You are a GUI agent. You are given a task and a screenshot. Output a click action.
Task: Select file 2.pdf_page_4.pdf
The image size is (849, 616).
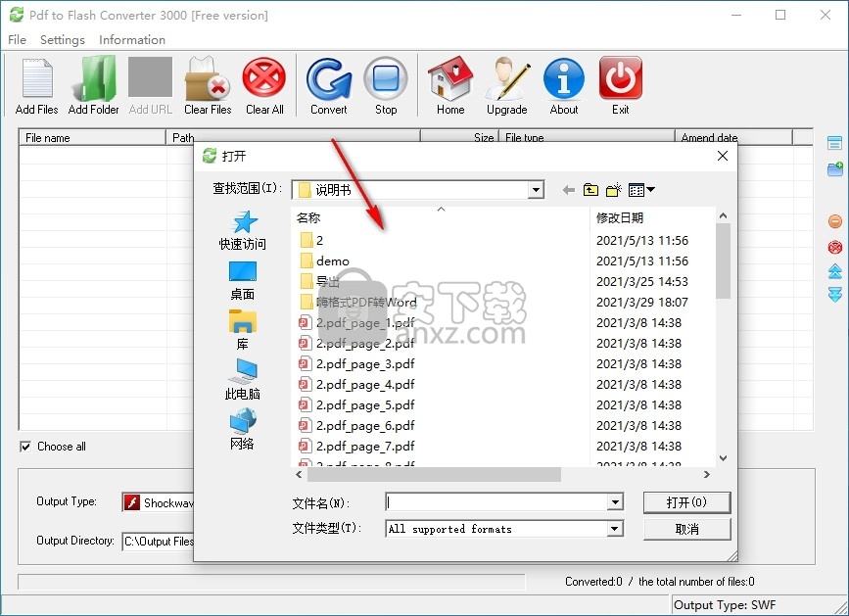click(356, 384)
